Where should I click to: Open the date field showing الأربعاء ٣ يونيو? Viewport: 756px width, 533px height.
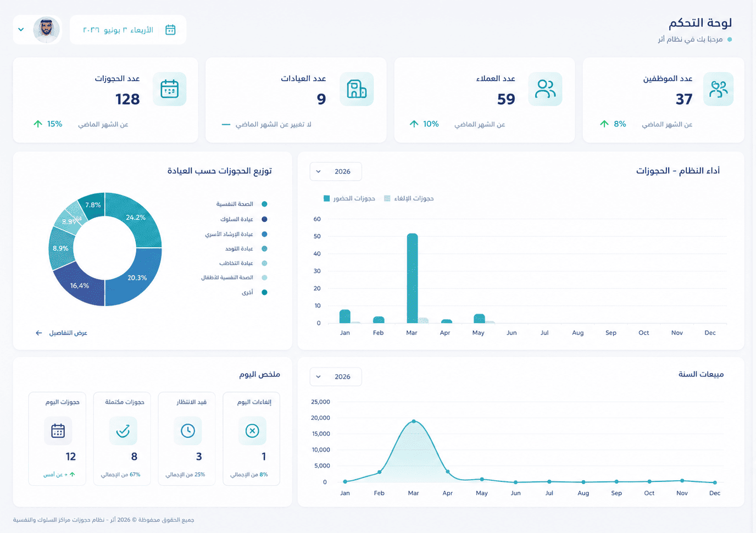coord(128,30)
